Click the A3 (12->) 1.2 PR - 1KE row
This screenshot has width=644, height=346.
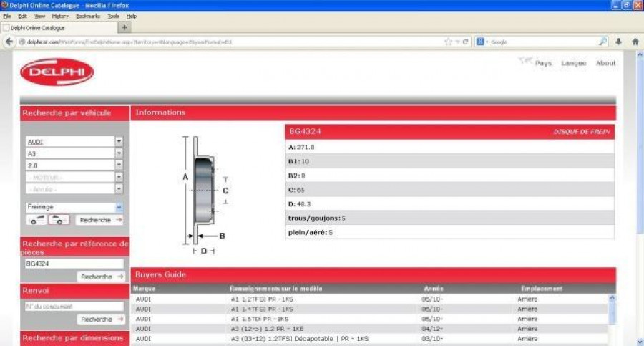(x=369, y=329)
